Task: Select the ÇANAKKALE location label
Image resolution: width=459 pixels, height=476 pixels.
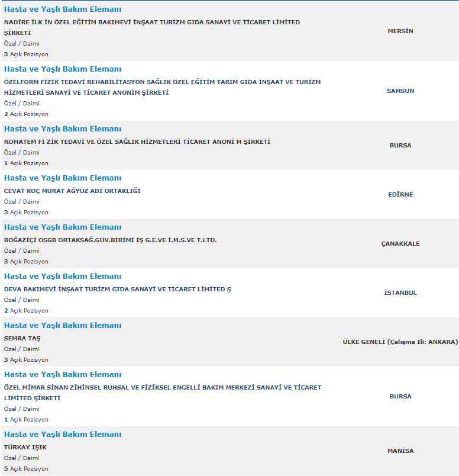Action: [400, 244]
